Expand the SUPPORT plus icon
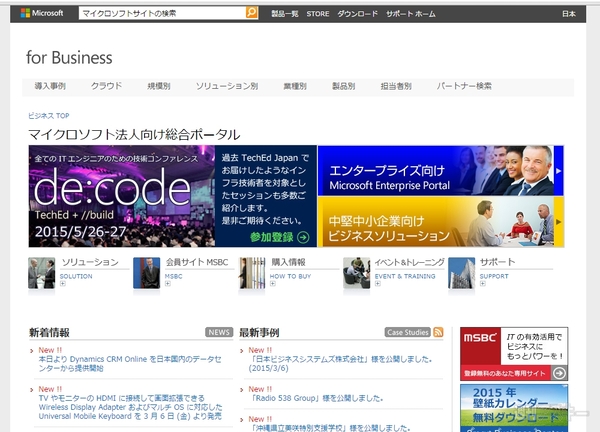Screen dimensions: 600x432 point(483,284)
